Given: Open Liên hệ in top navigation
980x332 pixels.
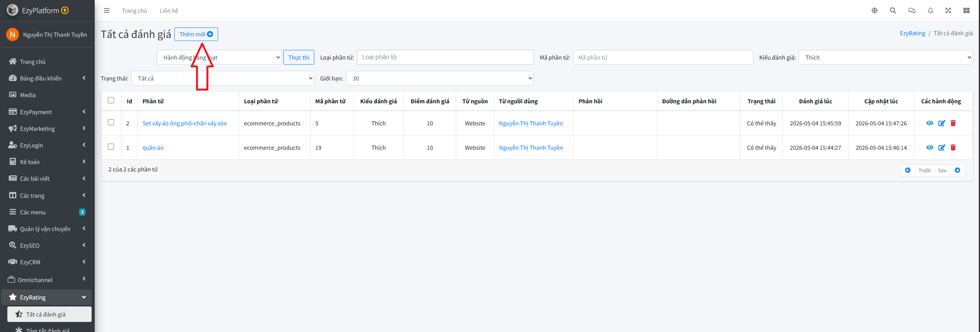Looking at the screenshot, I should tap(169, 10).
